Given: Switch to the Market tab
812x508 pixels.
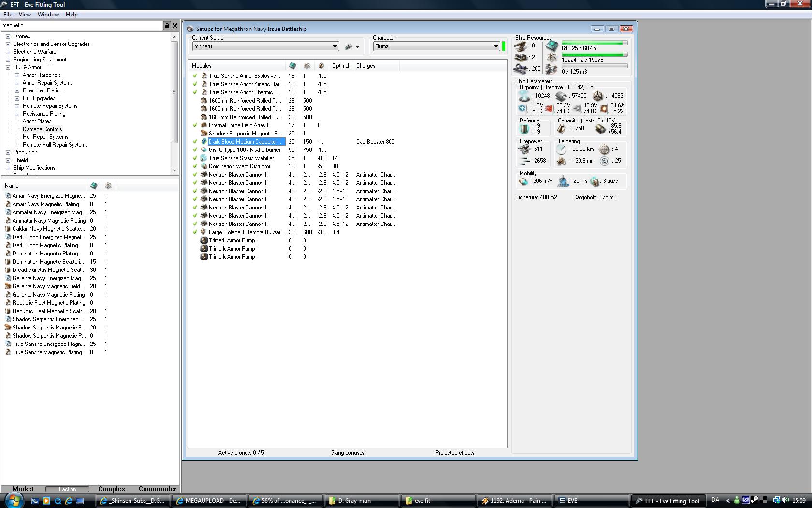Looking at the screenshot, I should (x=23, y=489).
